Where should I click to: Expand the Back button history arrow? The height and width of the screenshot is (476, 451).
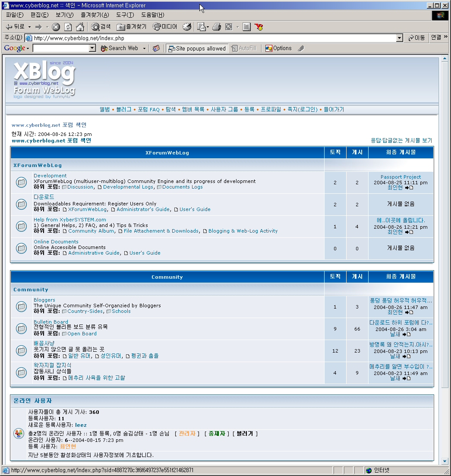(29, 27)
